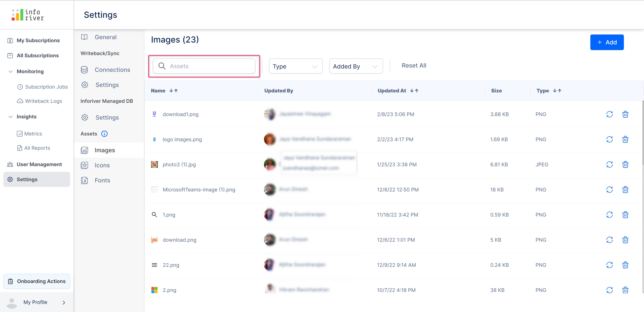Replace MicrosoftTeams-image (1).png using refresh icon
The height and width of the screenshot is (312, 644).
point(609,190)
